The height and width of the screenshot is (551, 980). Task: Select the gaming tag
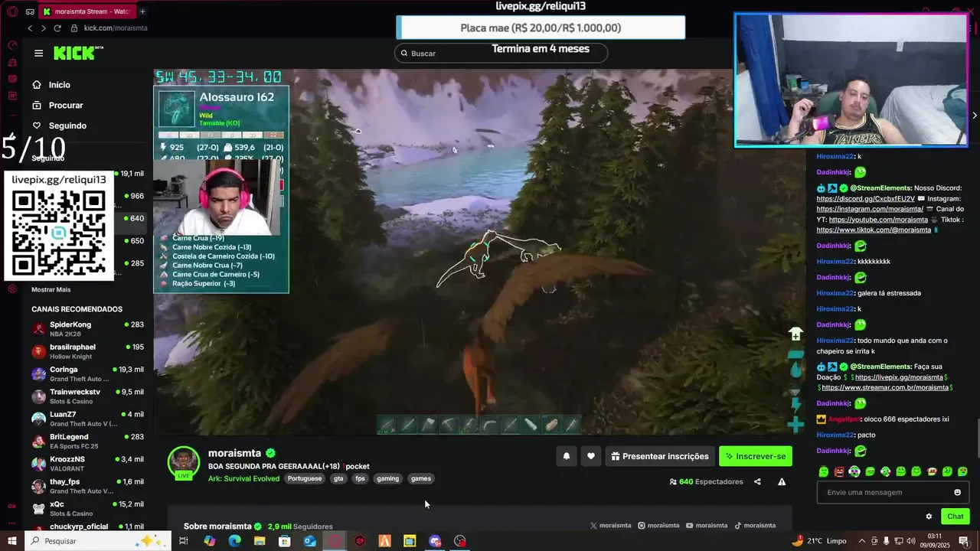point(388,479)
